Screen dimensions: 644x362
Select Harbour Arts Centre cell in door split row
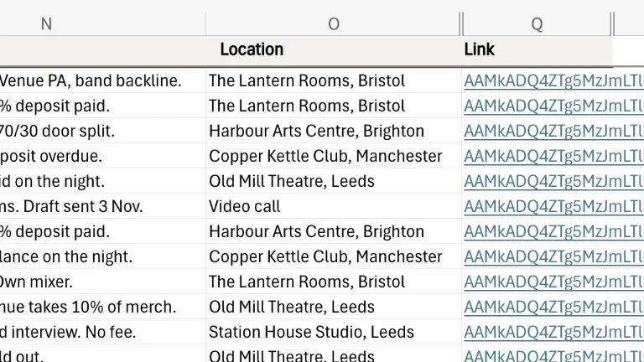[334, 131]
